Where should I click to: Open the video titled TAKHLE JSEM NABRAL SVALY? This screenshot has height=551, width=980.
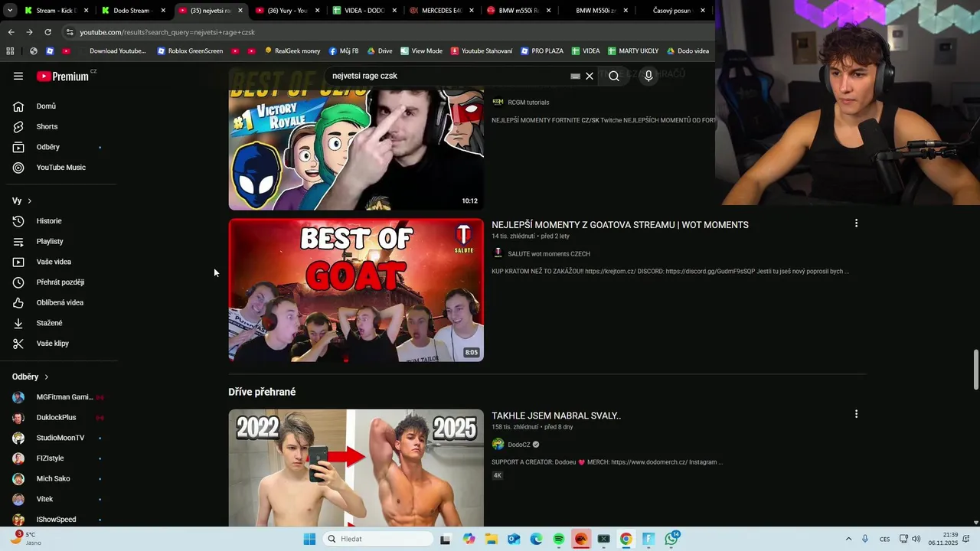click(556, 416)
